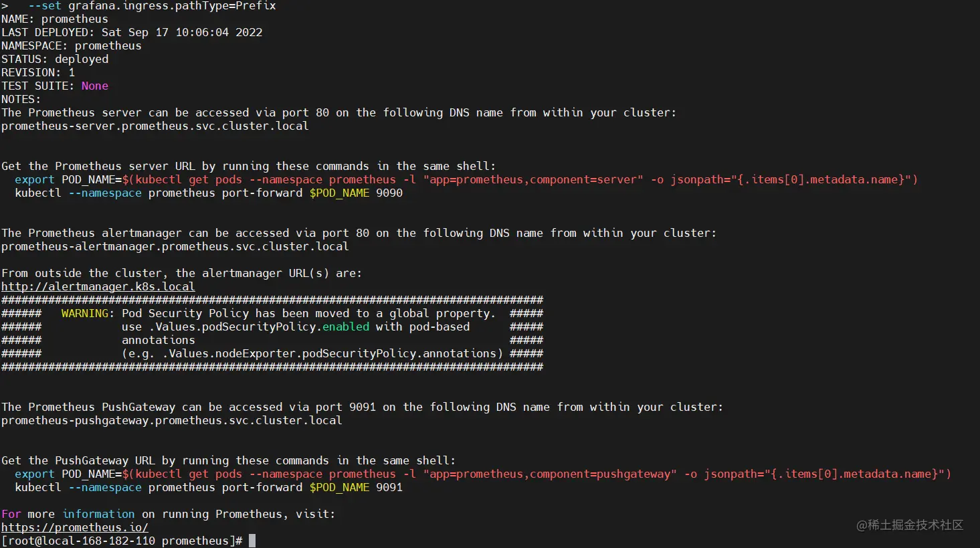Screen dimensions: 980x548
Task: Click the terminal cursor after the prompt
Action: pos(252,541)
